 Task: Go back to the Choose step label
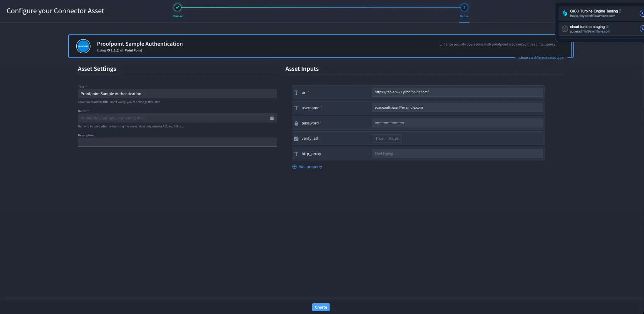tap(177, 16)
